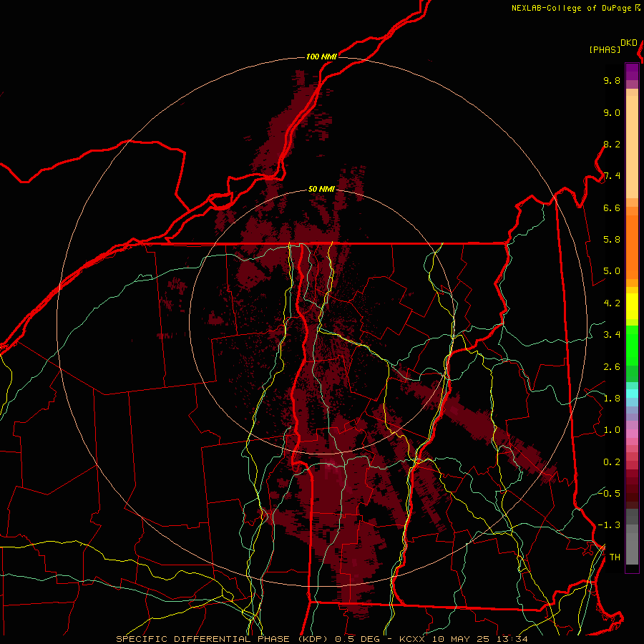
Task: Select the 6.6 legend value
Action: pyautogui.click(x=612, y=208)
